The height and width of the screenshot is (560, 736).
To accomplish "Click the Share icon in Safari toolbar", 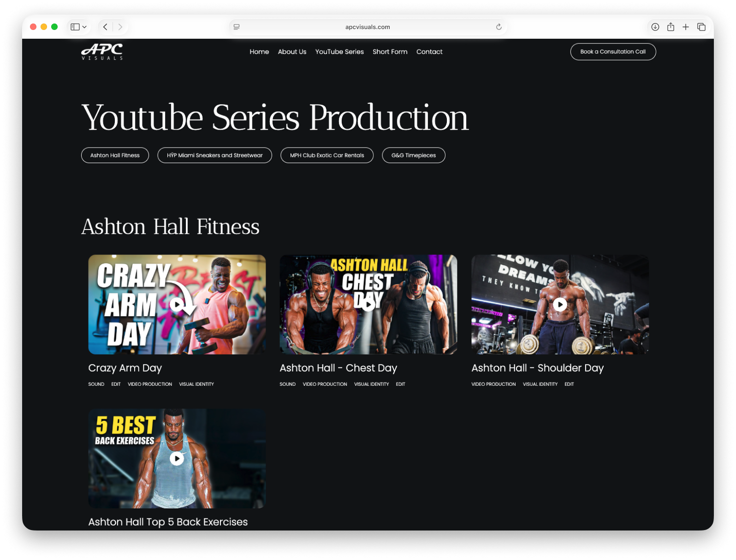I will [671, 27].
